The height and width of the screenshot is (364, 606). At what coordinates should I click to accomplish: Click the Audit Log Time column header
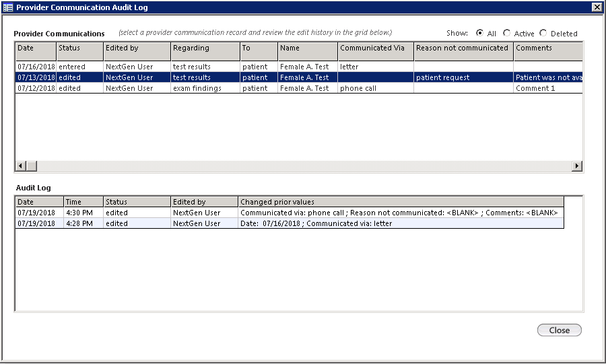[83, 201]
